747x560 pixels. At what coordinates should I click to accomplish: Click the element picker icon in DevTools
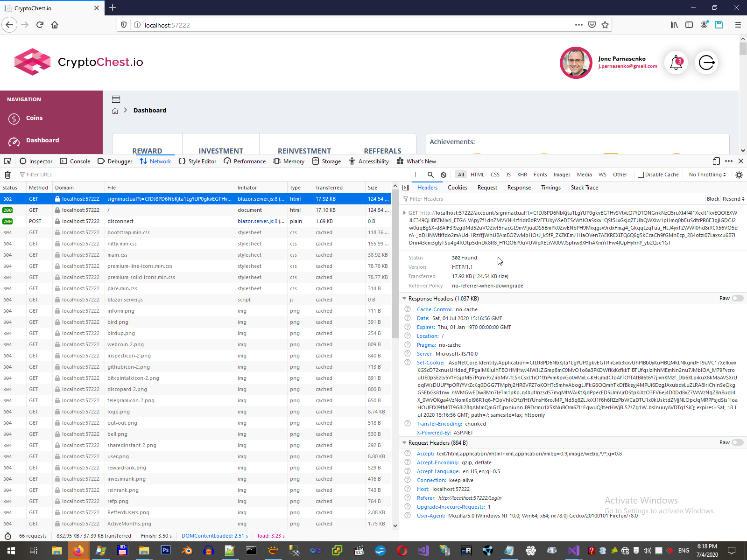(7, 161)
